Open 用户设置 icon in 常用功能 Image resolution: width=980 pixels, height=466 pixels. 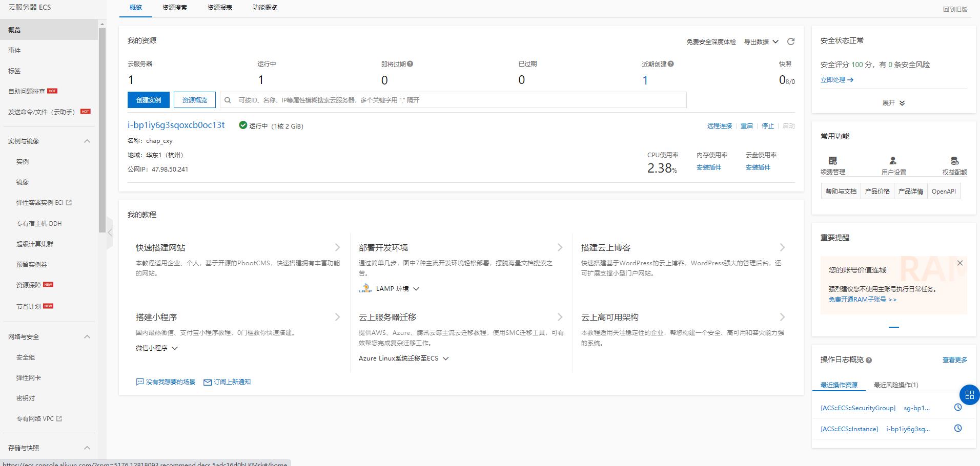pyautogui.click(x=893, y=160)
